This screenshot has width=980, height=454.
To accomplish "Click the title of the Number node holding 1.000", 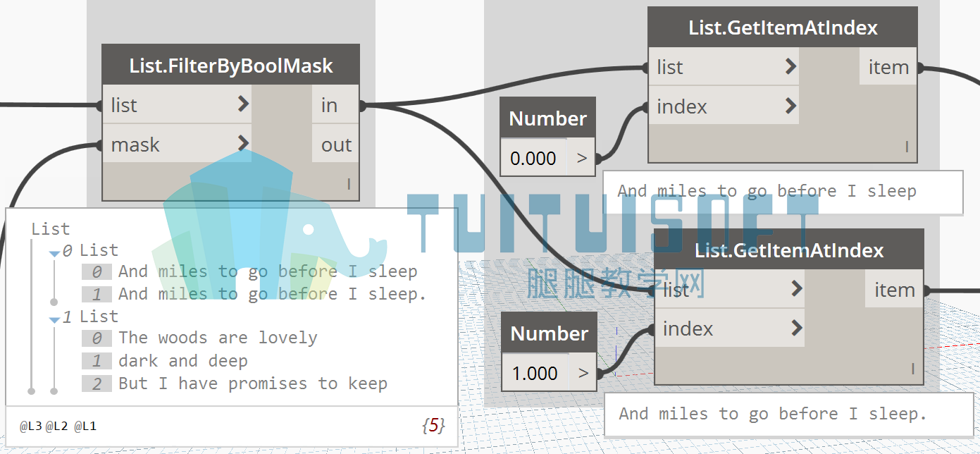I will tap(549, 333).
